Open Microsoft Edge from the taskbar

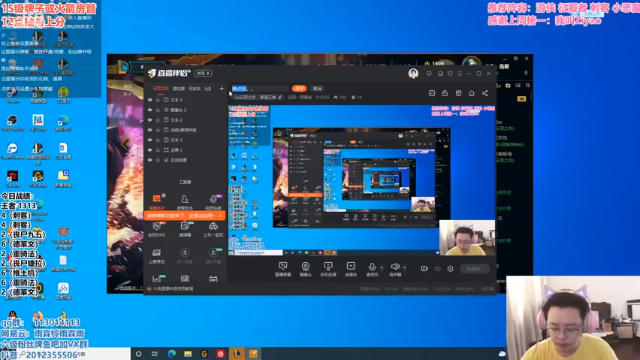click(x=171, y=354)
